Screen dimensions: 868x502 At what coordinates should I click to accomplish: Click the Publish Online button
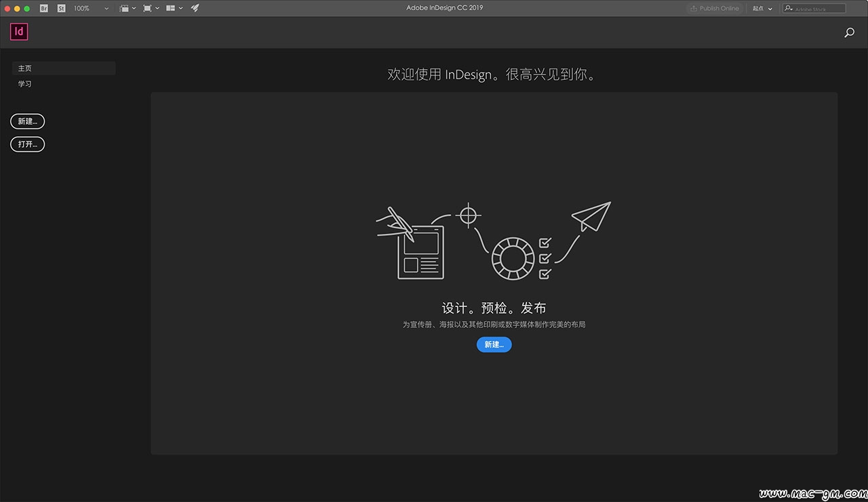coord(714,8)
